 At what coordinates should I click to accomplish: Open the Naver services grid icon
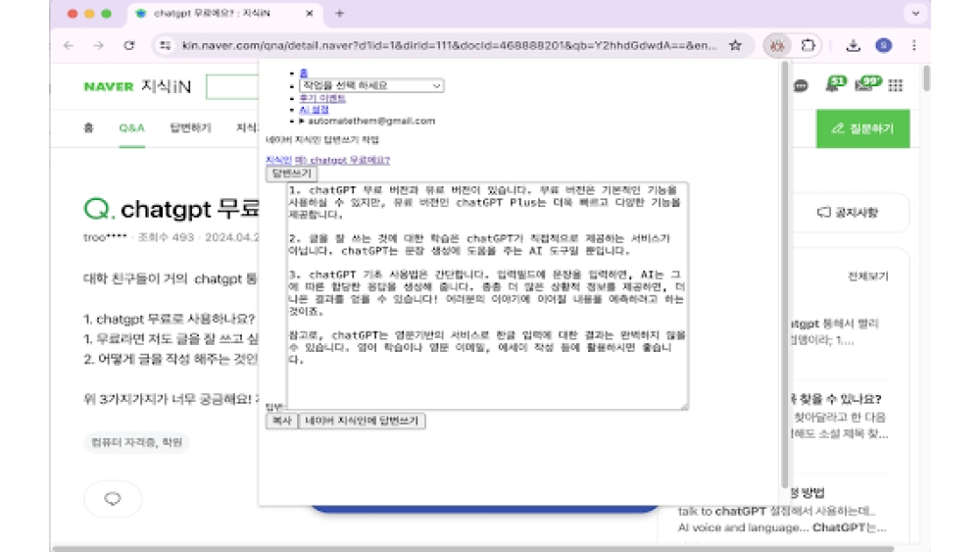pyautogui.click(x=895, y=85)
